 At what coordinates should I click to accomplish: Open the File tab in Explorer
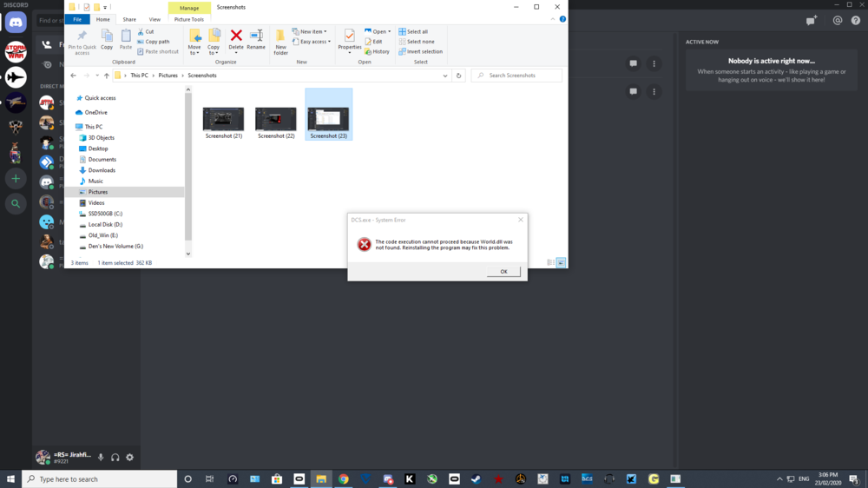77,19
